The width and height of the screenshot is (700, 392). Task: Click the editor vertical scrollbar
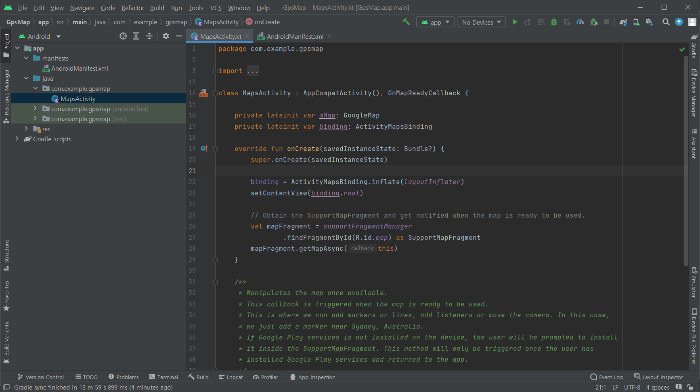click(x=686, y=161)
